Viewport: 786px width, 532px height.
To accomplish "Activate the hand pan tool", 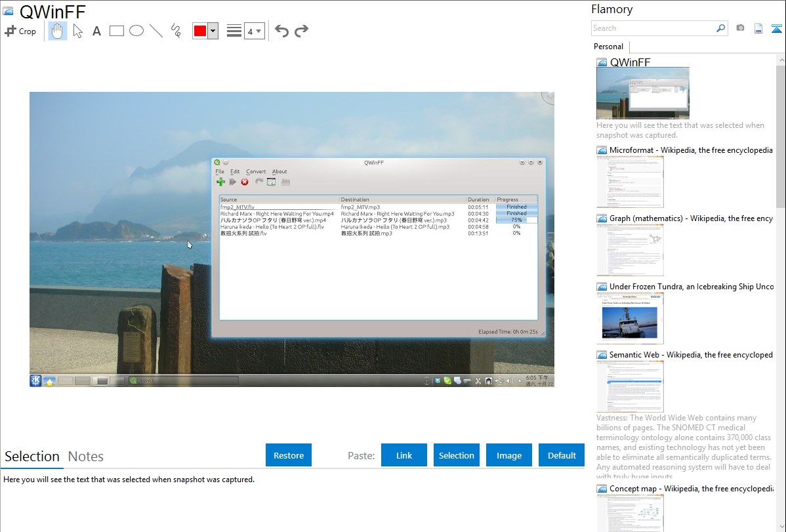I will pos(58,31).
